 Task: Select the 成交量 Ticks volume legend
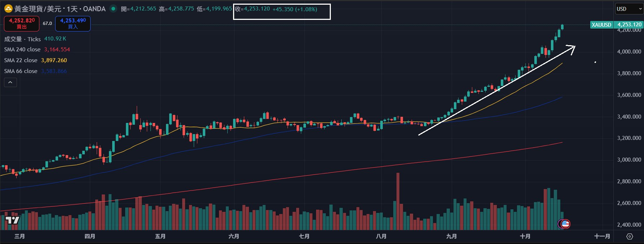(x=22, y=39)
